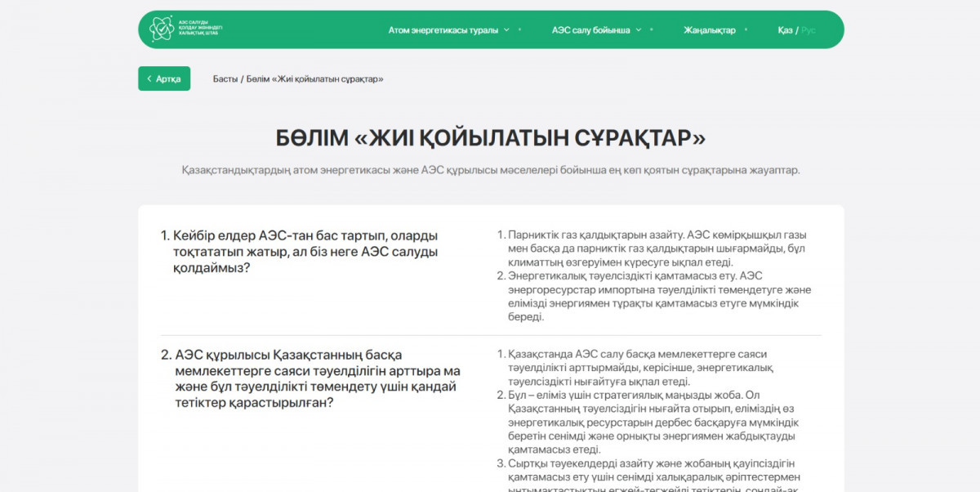Open the «Басты» breadcrumb link

(x=225, y=79)
